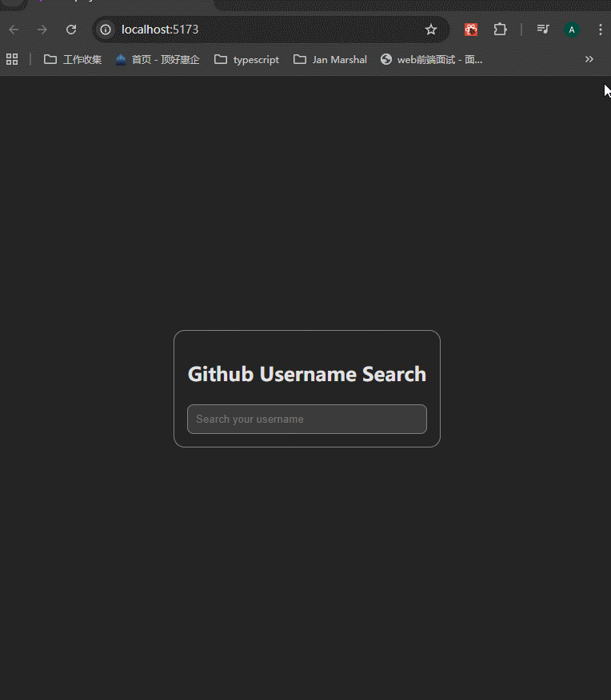Viewport: 611px width, 700px height.
Task: Open the red extension icon in toolbar
Action: coord(472,30)
